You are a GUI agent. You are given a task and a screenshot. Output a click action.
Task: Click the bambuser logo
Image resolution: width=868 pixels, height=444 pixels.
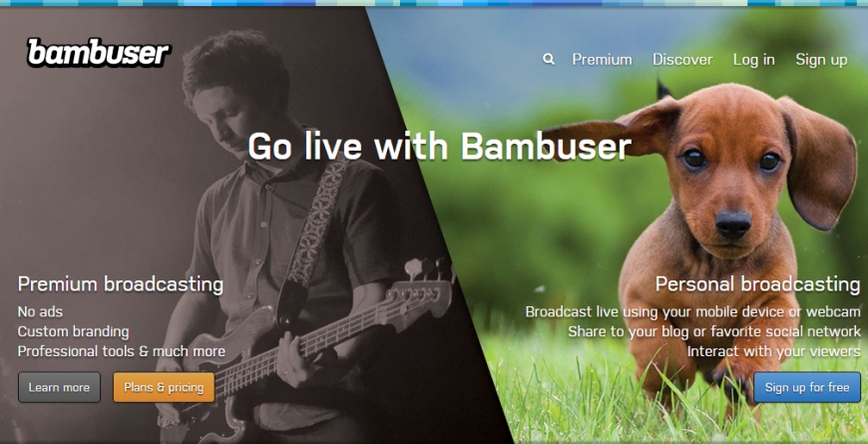pos(99,53)
